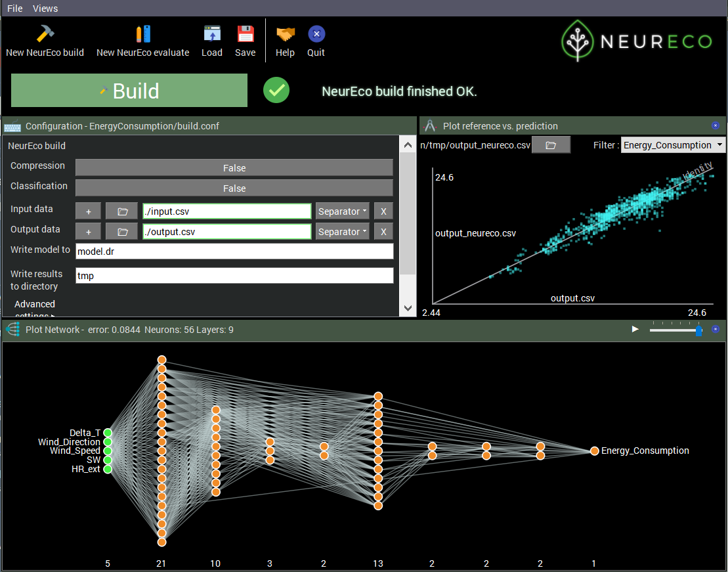Click the Save floppy disk icon

(x=245, y=33)
